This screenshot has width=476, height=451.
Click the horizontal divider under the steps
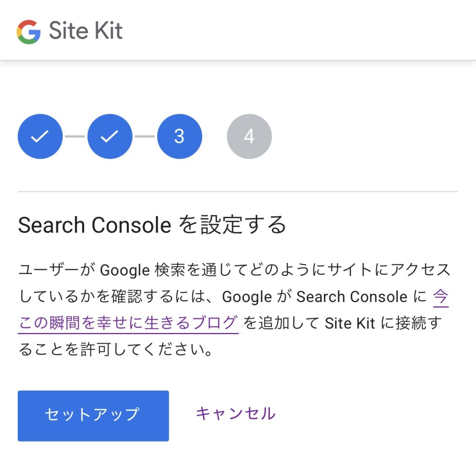[238, 191]
